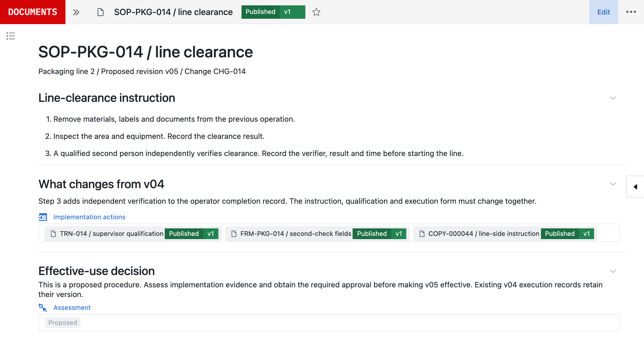Screen dimensions: 644x349
Task: Click step 2 'Inspect the area and equipment'
Action: click(159, 136)
